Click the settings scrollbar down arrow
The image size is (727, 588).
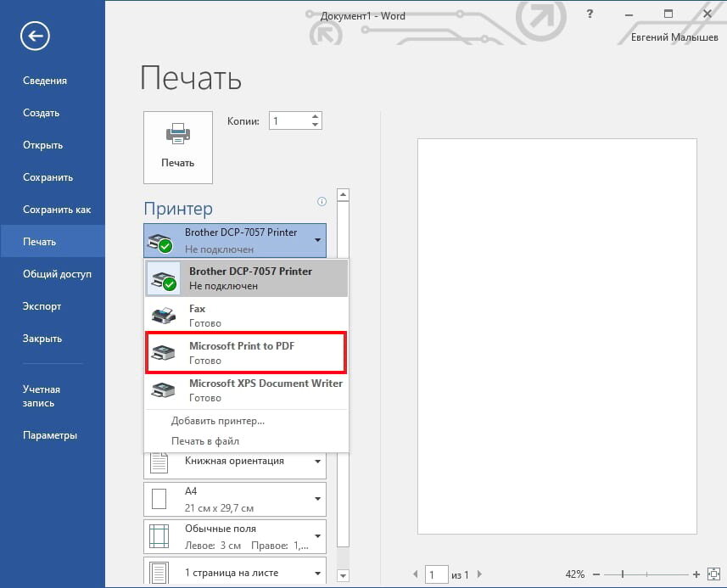click(x=343, y=575)
